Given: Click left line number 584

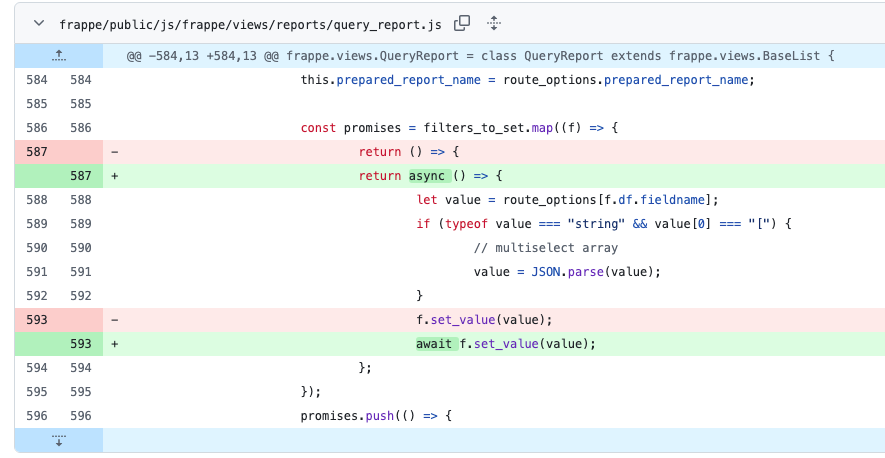Looking at the screenshot, I should coord(37,80).
